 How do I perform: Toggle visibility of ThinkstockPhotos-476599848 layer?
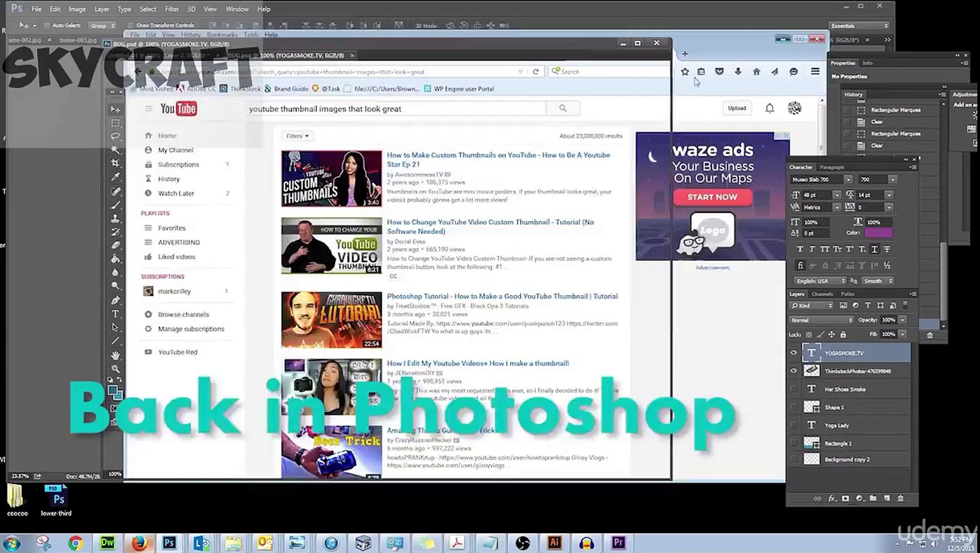tap(795, 371)
